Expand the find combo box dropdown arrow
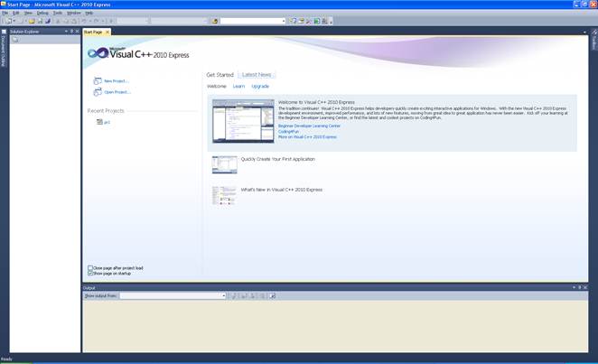The image size is (598, 364). click(284, 21)
